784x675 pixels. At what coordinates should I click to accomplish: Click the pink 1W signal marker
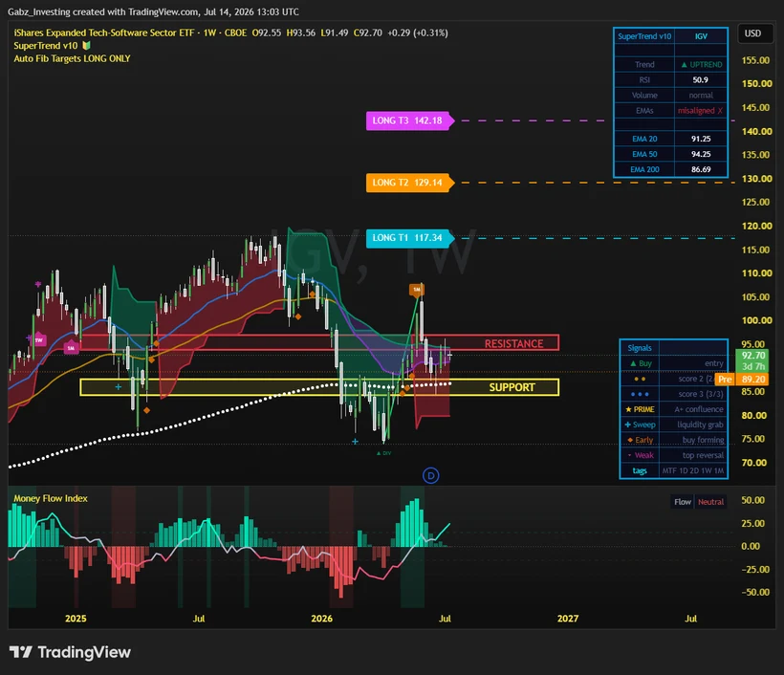pos(38,340)
